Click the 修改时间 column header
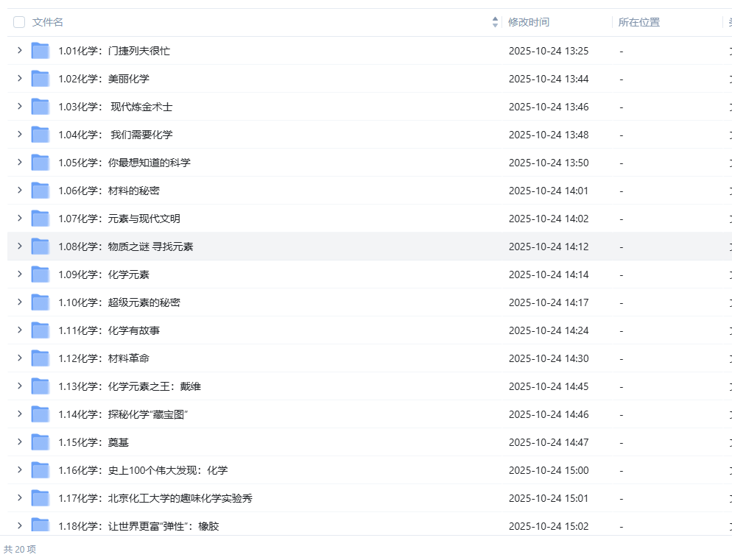This screenshot has width=732, height=560. (x=529, y=22)
